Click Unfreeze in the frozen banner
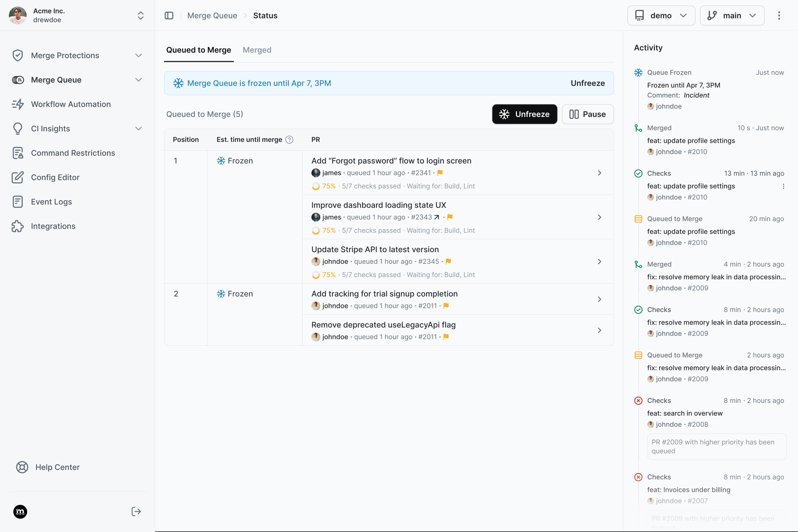The height and width of the screenshot is (532, 798). [x=588, y=83]
